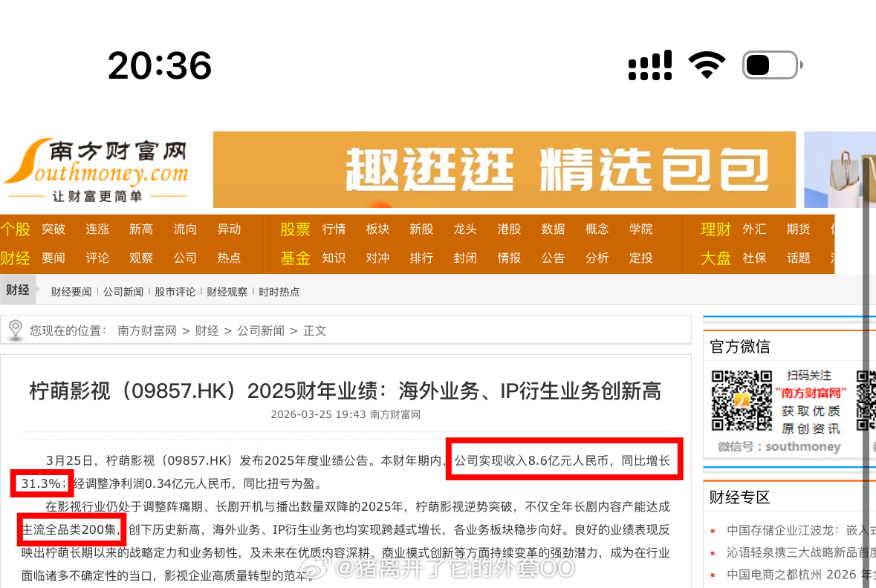Go to 财经 breadcrumb link

click(x=207, y=330)
